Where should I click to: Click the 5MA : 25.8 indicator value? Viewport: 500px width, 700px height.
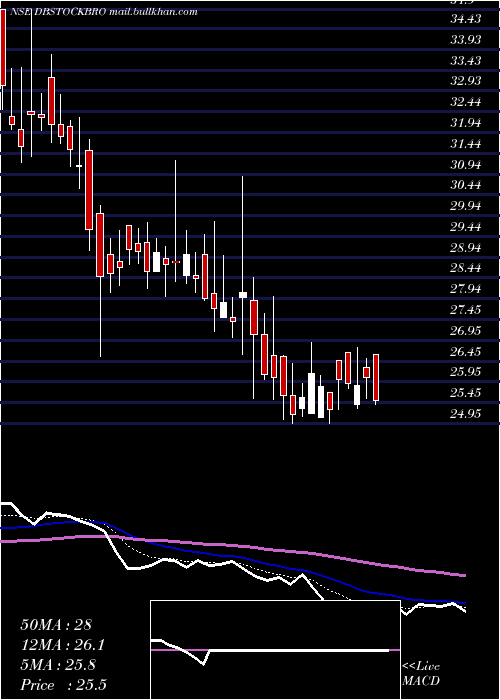pos(58,665)
